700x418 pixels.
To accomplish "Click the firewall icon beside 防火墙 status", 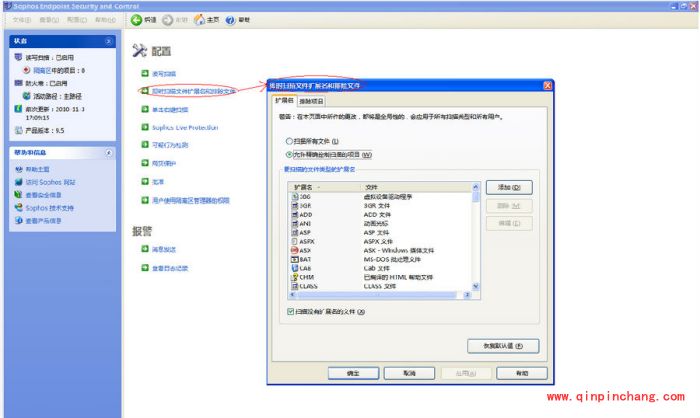I will [x=18, y=83].
